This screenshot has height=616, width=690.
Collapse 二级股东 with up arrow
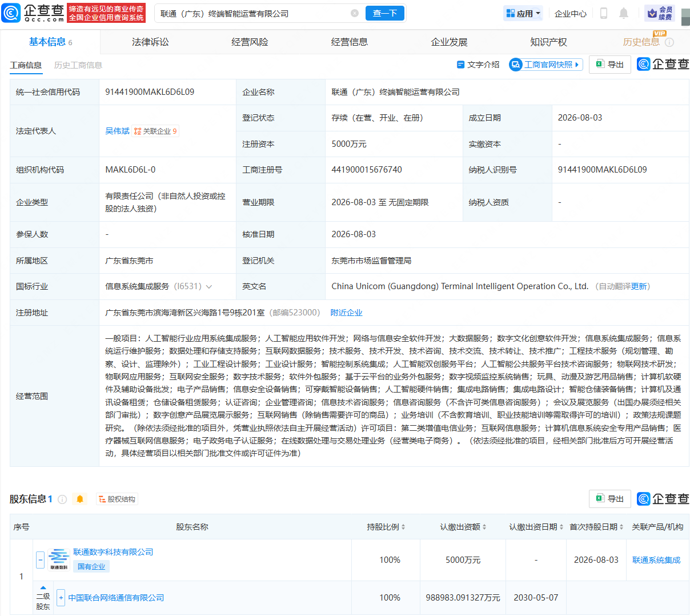43,588
